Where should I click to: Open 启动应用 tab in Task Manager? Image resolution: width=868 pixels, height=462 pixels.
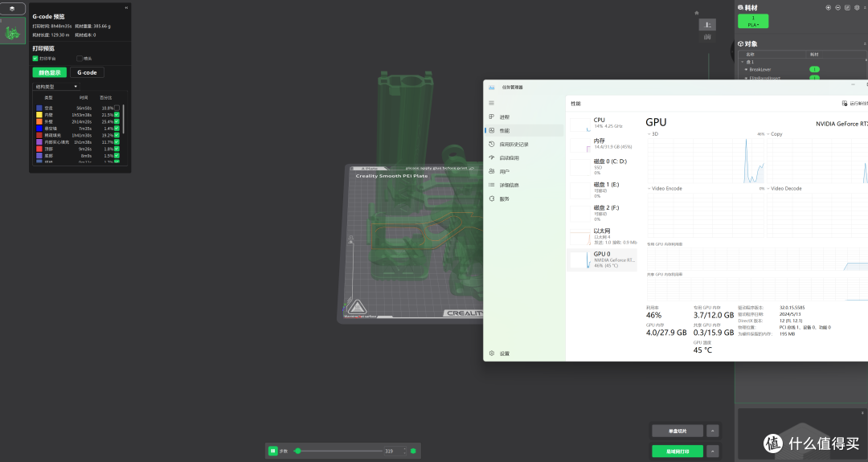524,157
